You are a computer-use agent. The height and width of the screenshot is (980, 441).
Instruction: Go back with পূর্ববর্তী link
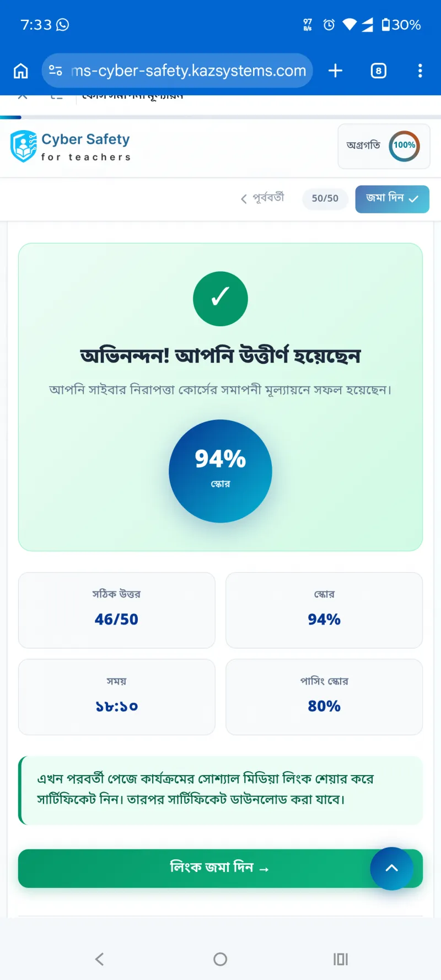click(x=262, y=198)
